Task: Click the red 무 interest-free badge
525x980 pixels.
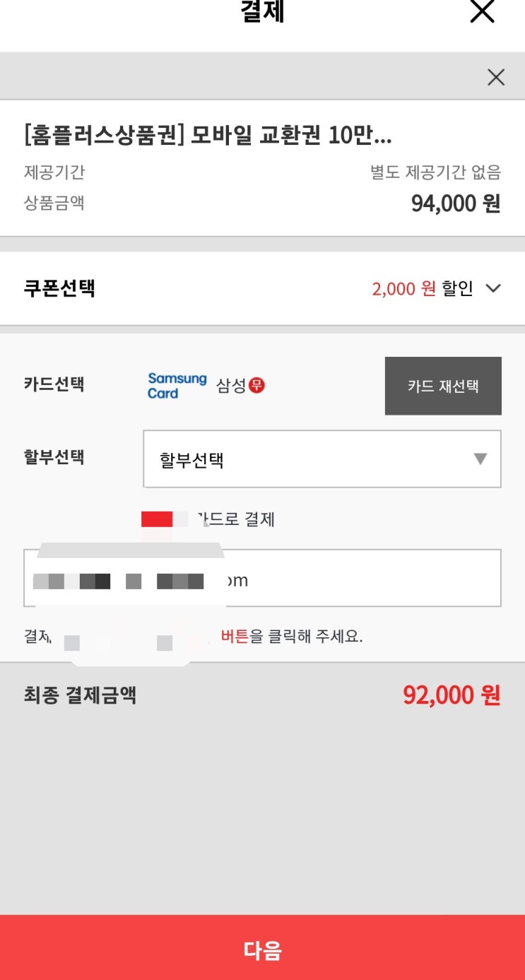Action: point(256,386)
